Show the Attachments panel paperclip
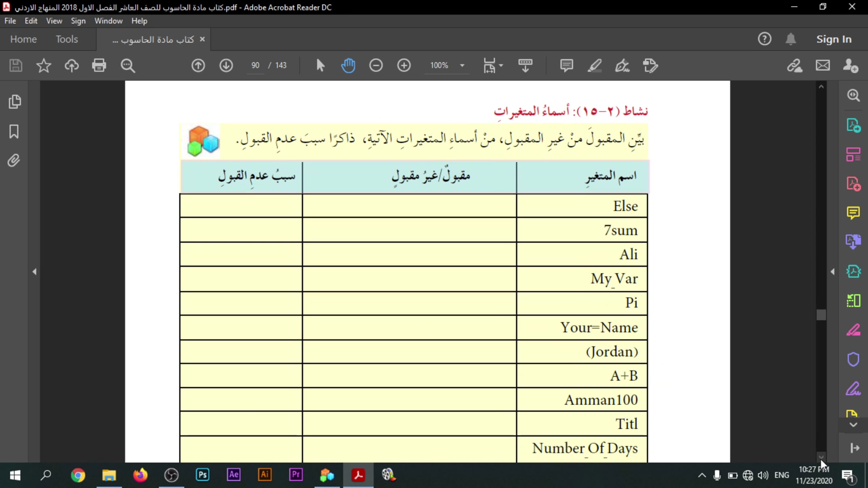The image size is (868, 488). coord(14,160)
